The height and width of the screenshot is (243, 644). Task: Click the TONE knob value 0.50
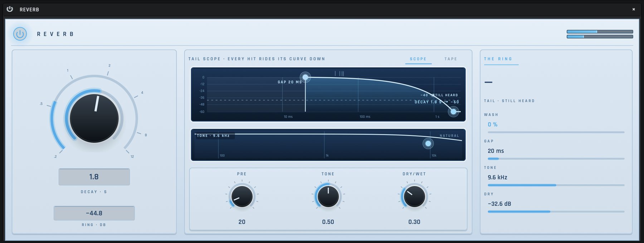(328, 222)
